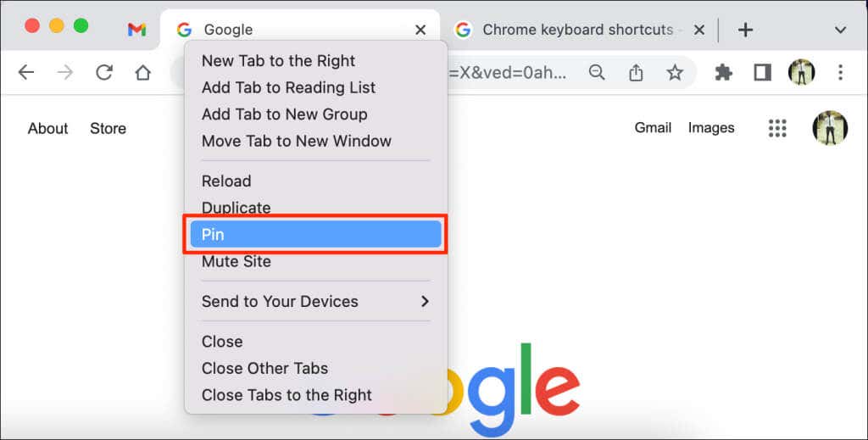868x440 pixels.
Task: Click the zoom magnifier icon in address bar
Action: 597,73
